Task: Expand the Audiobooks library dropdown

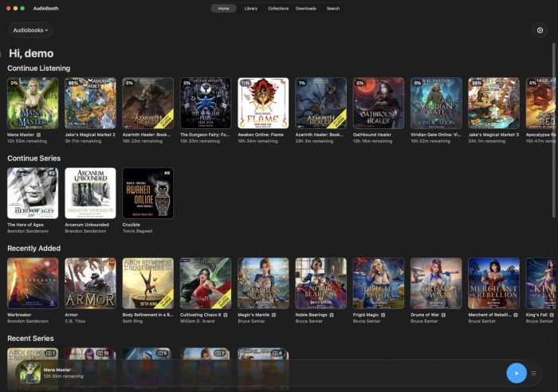Action: point(30,30)
